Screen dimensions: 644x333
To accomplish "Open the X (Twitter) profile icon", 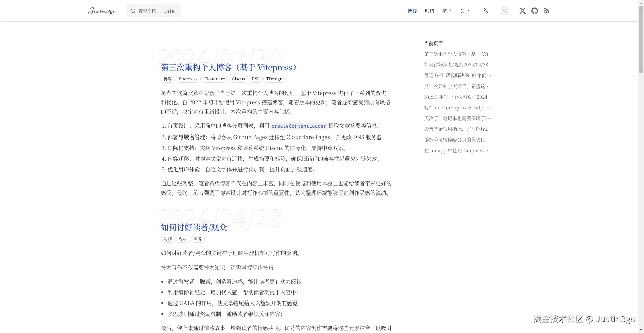I will click(x=522, y=11).
